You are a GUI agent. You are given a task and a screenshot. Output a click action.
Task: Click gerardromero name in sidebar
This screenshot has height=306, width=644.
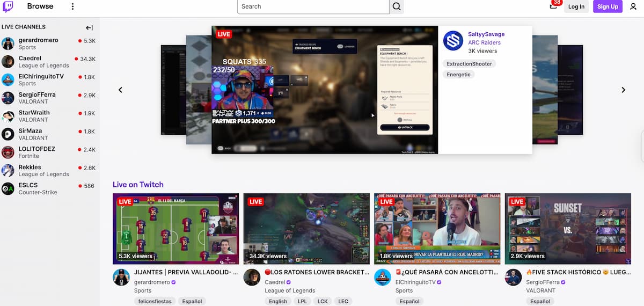tap(39, 40)
